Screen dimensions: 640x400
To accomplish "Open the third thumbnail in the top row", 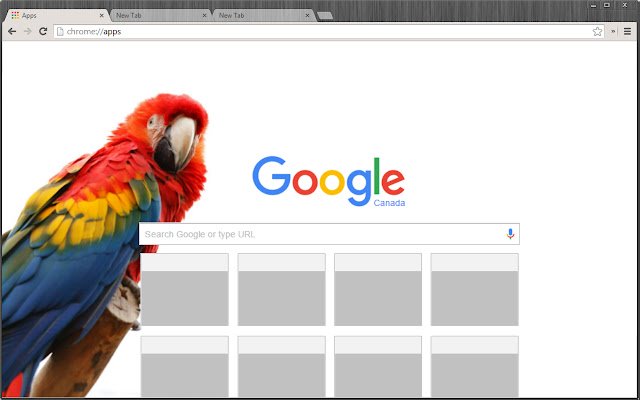I will [378, 289].
